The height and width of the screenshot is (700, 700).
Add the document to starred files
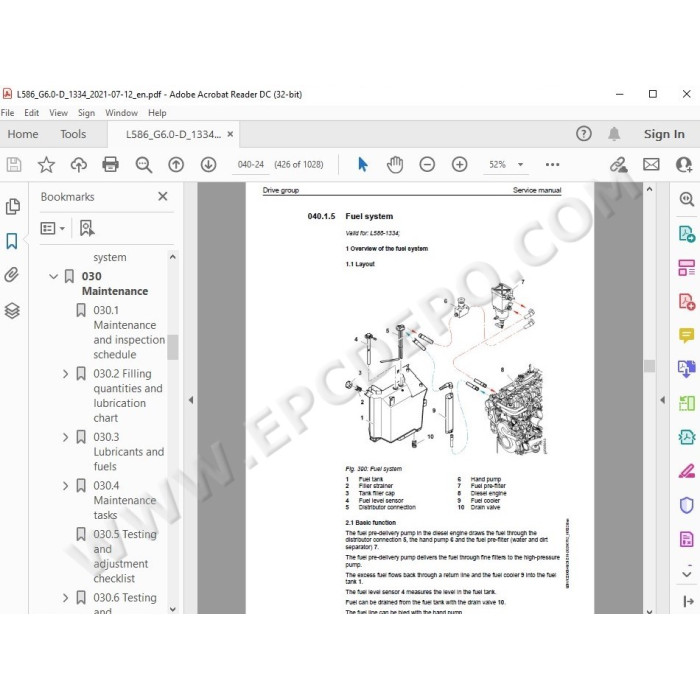click(46, 165)
